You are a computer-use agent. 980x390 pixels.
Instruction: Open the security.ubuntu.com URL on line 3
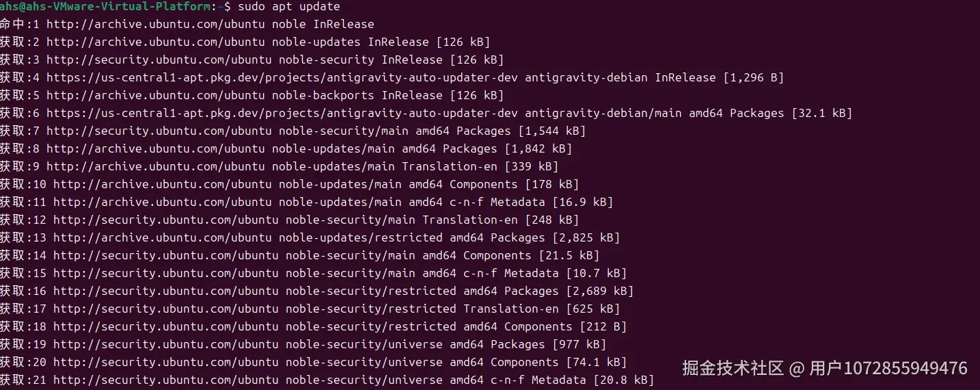coord(162,60)
